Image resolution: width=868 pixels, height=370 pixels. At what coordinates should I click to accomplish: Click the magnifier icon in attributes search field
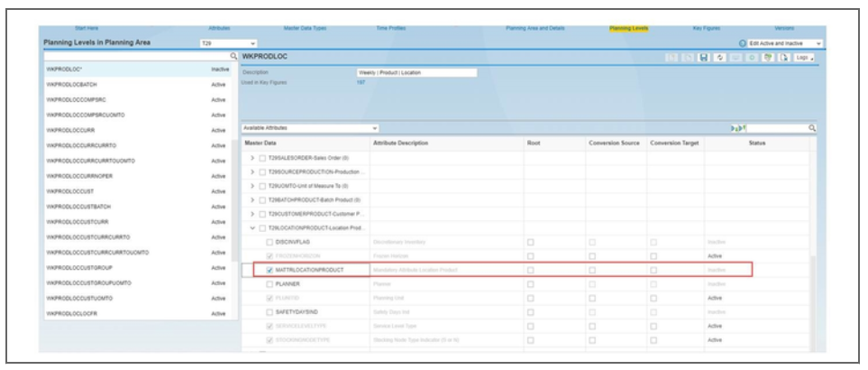[x=812, y=128]
